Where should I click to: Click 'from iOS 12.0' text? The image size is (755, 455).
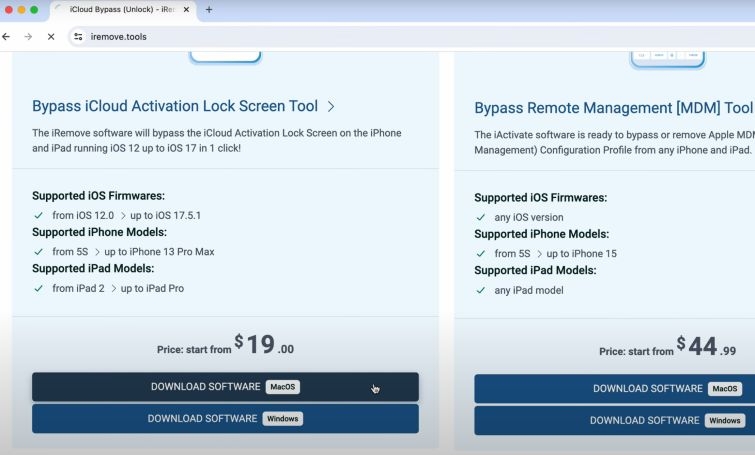83,215
